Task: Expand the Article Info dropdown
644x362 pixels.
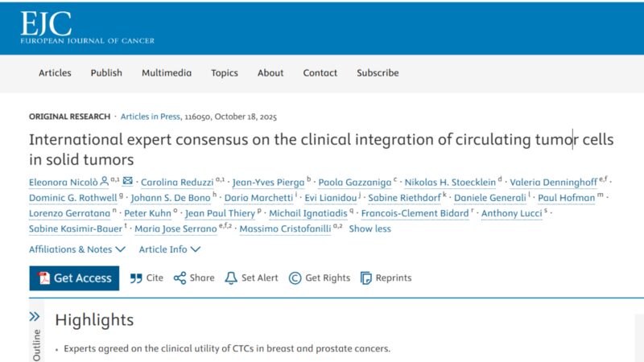Action: [169, 249]
